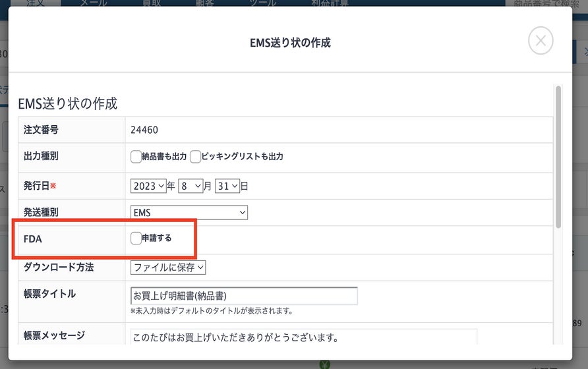588x369 pixels.
Task: Enable 納品書も出力 checkbox
Action: pyautogui.click(x=136, y=156)
